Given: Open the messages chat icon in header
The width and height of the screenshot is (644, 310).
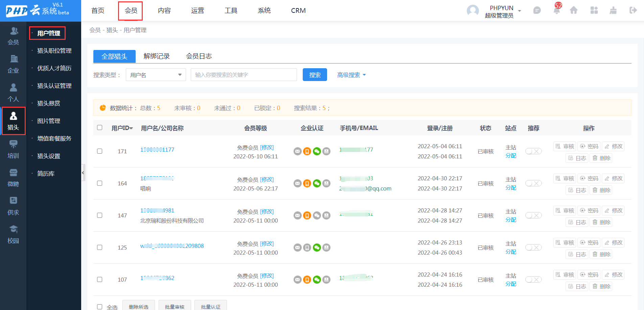Looking at the screenshot, I should click(x=537, y=10).
